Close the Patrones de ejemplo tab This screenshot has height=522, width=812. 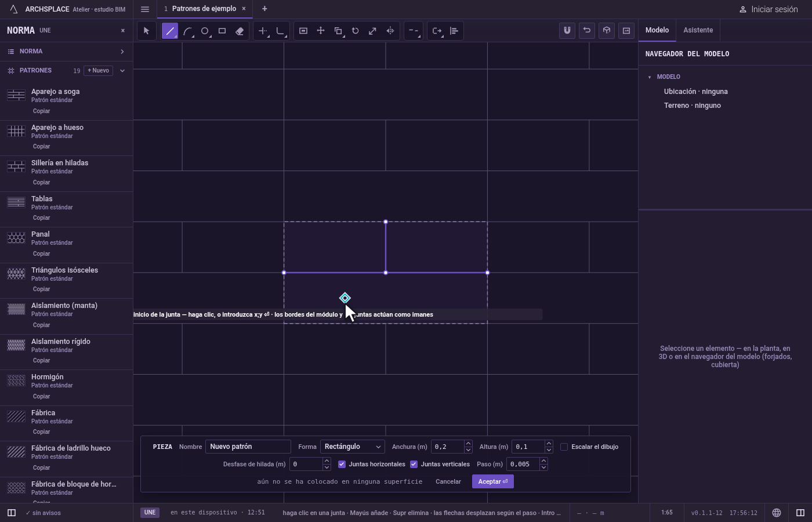(244, 9)
